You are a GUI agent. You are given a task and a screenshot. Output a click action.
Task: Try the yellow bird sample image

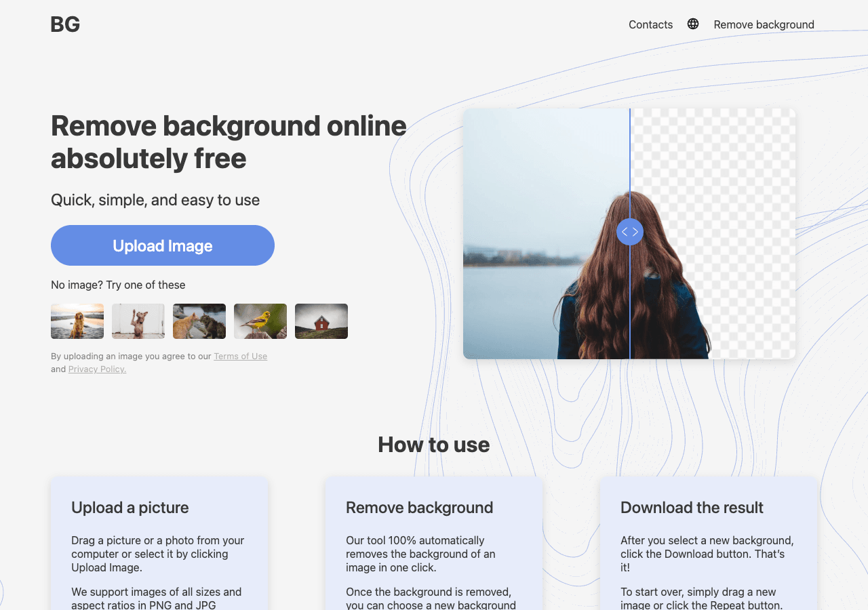(260, 321)
